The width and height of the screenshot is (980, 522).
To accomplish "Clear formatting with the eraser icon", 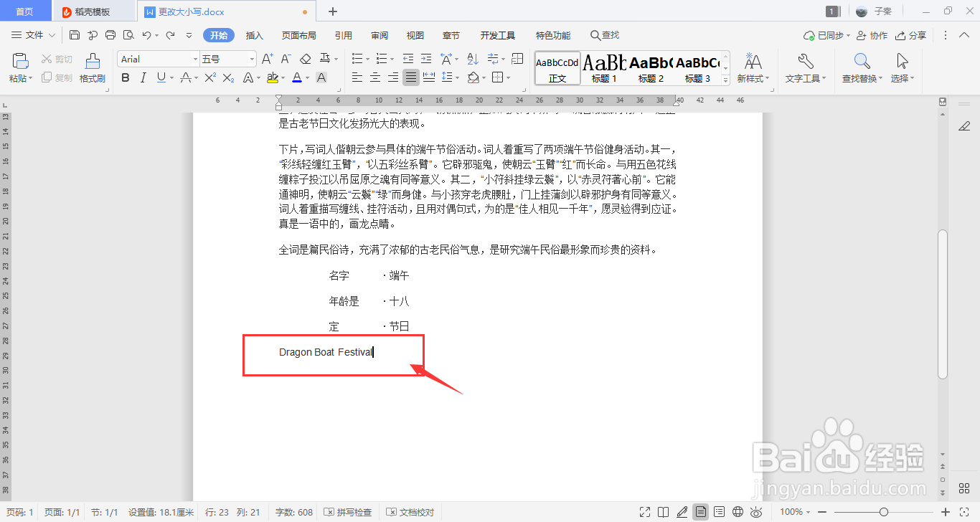I will pyautogui.click(x=305, y=59).
